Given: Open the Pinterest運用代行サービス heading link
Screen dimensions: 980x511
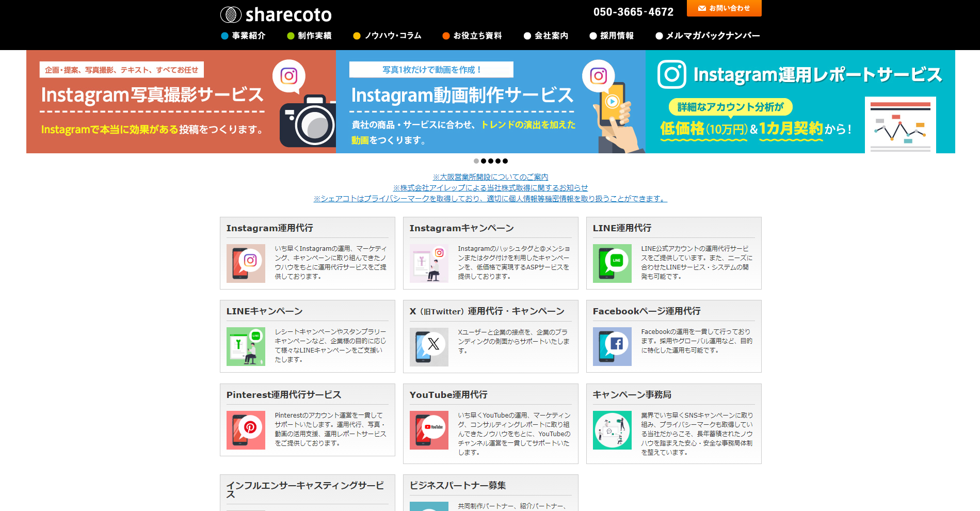Looking at the screenshot, I should (x=284, y=395).
